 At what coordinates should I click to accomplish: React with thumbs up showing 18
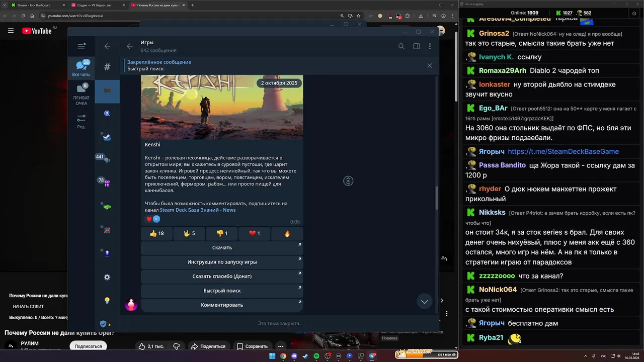pos(156,233)
